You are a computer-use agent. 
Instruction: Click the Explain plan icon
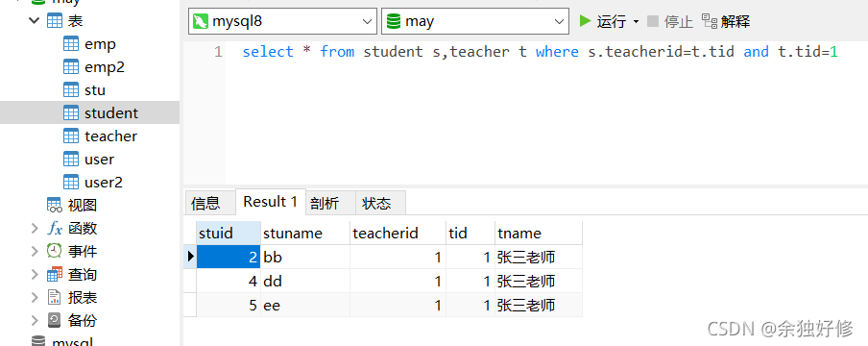710,21
